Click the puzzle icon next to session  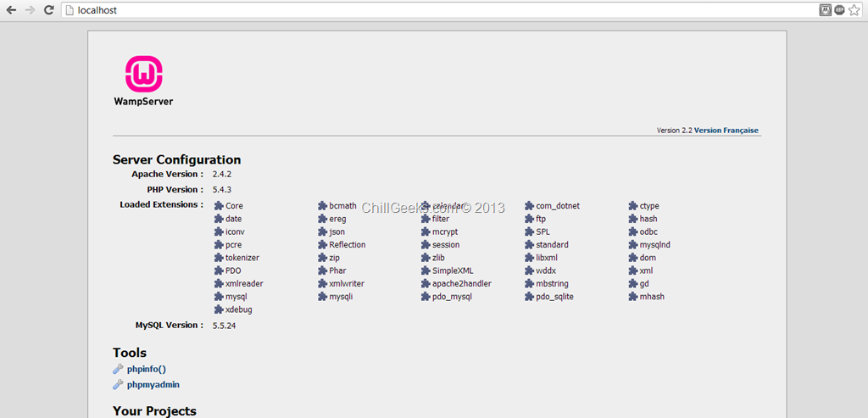pyautogui.click(x=426, y=244)
